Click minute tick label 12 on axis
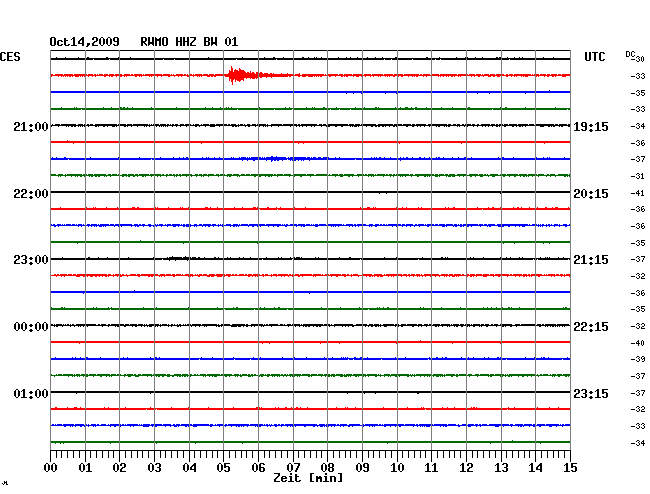 tap(466, 468)
